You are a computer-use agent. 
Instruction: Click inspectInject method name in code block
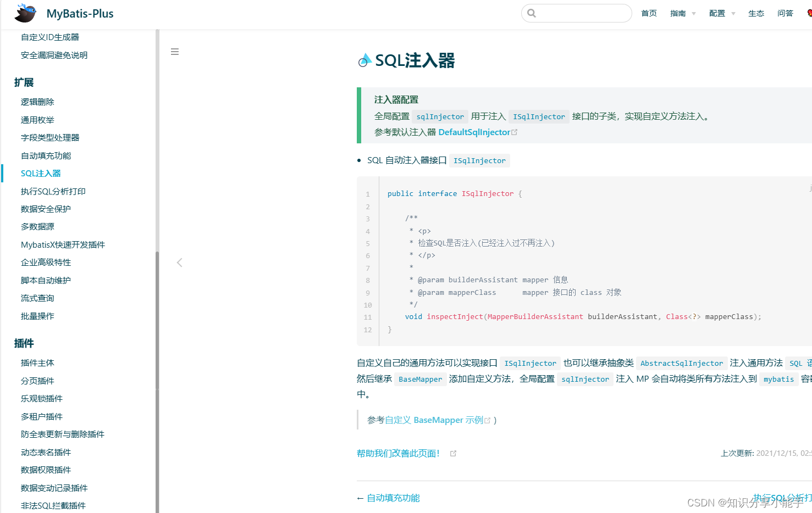click(455, 317)
